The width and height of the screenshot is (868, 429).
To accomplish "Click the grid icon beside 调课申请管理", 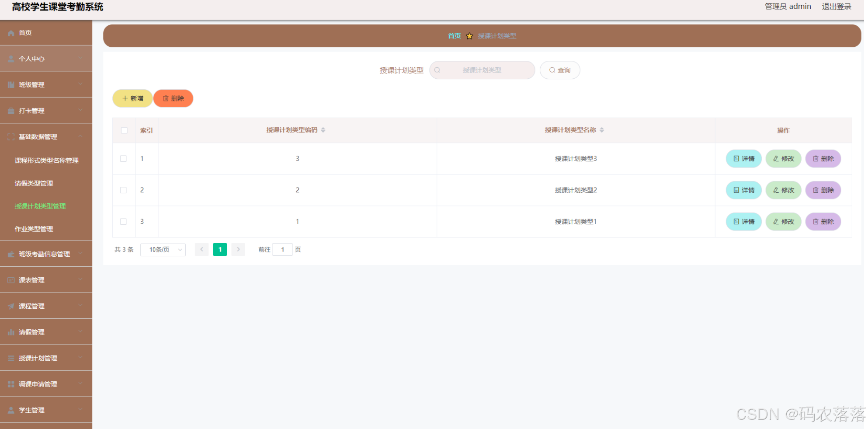I will (x=11, y=384).
